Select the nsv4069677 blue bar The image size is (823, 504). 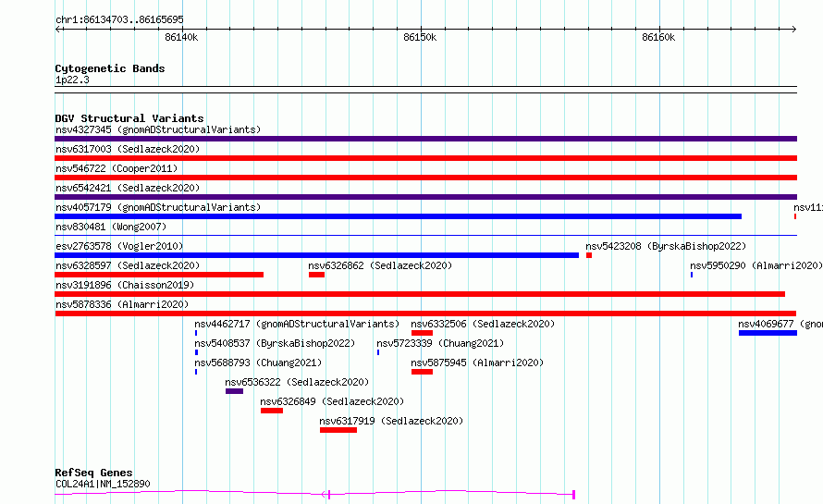coord(768,333)
